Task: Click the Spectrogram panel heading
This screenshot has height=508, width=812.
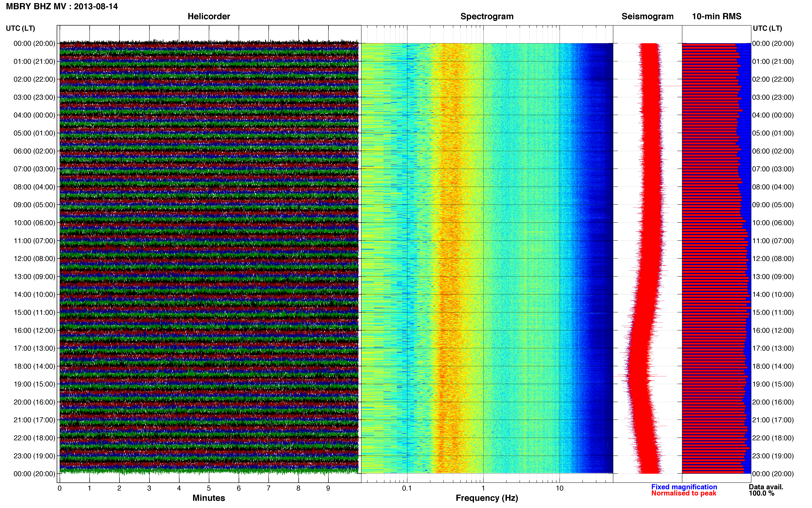Action: [x=487, y=16]
